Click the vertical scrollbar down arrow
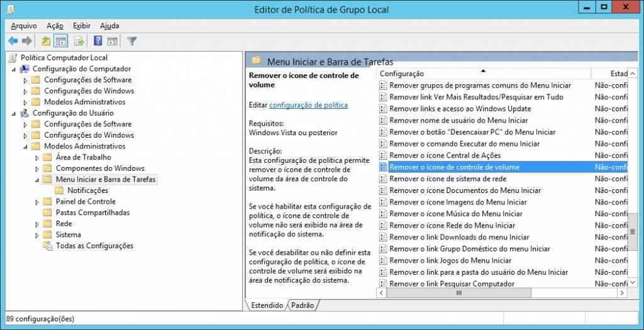 (633, 283)
